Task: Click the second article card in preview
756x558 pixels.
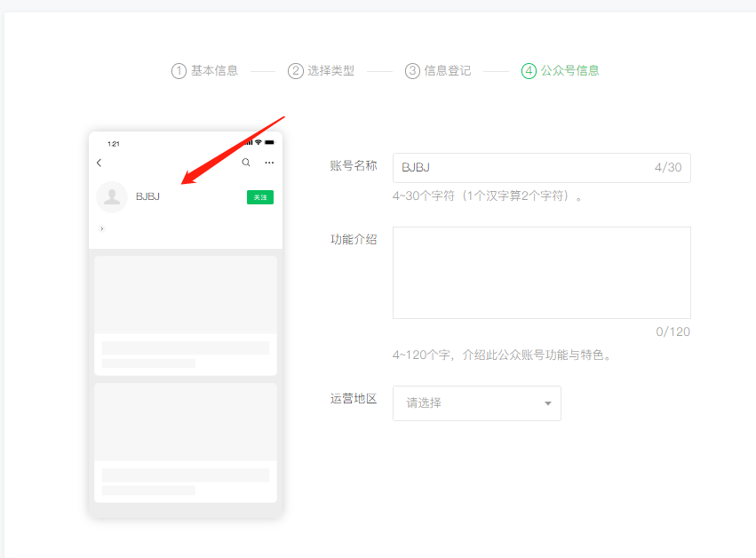Action: 185,442
